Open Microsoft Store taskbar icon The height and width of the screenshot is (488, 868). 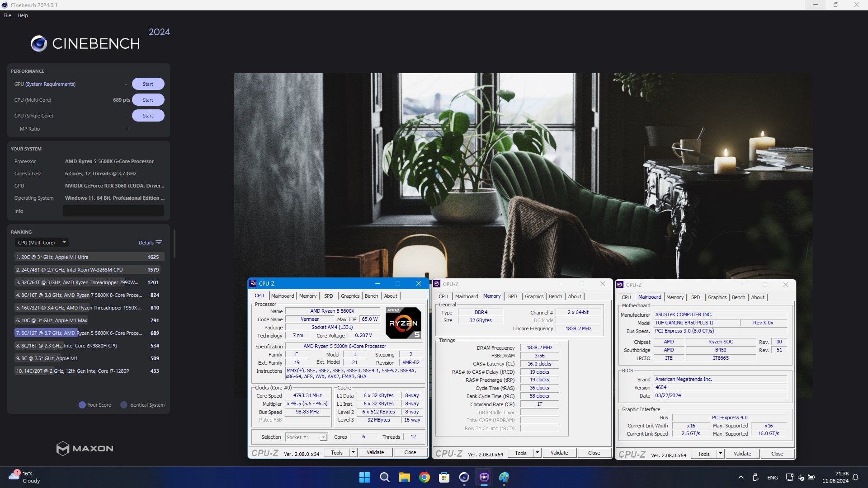pyautogui.click(x=444, y=477)
